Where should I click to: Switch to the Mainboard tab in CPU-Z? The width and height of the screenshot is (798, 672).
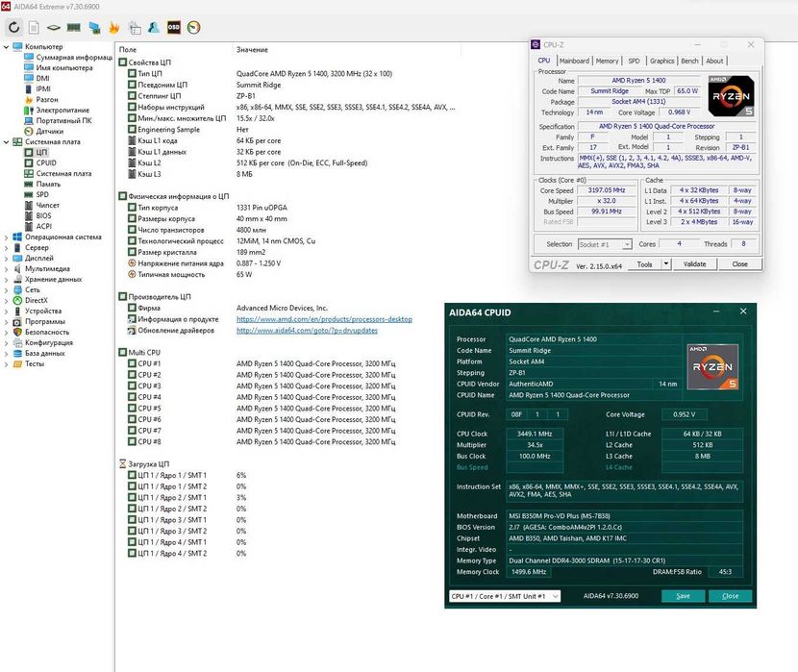574,61
